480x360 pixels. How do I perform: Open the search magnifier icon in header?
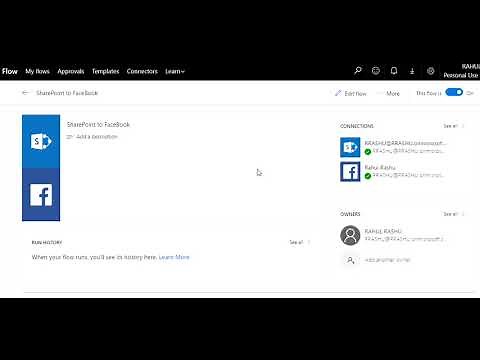point(358,71)
